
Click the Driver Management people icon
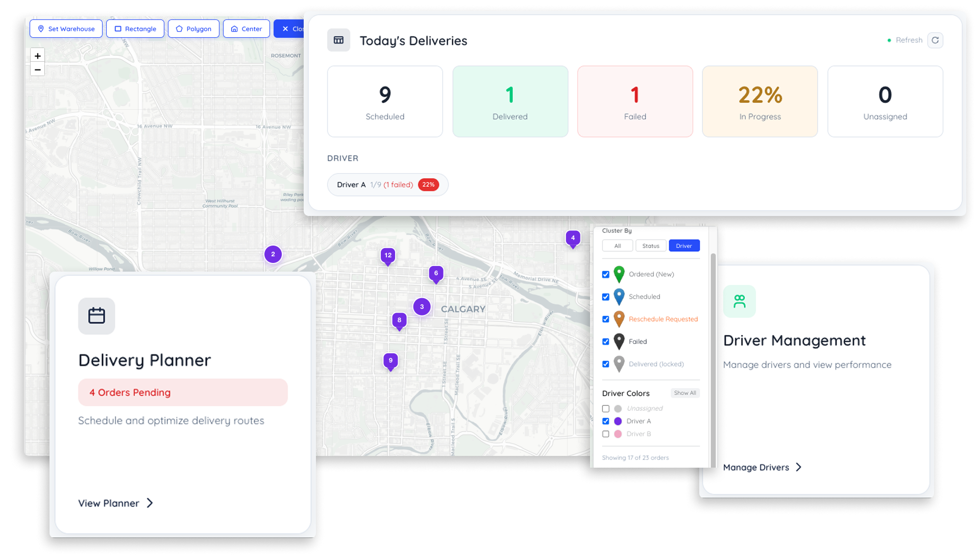coord(739,301)
